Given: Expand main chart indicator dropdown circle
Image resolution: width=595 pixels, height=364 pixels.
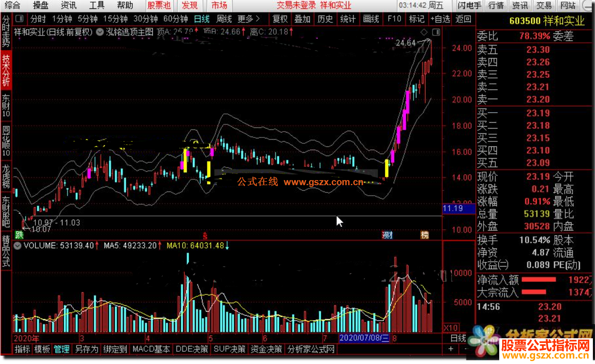Looking at the screenshot, I should tap(100, 32).
